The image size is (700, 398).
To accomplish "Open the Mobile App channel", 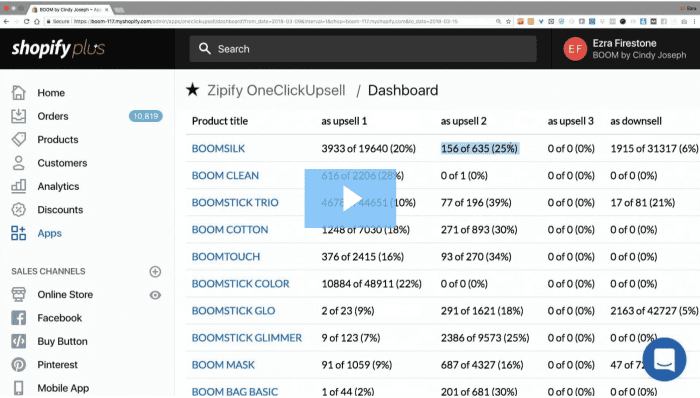I will coord(63,388).
